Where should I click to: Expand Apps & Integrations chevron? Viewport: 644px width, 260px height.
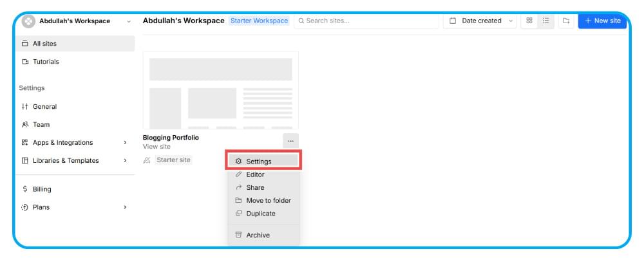click(125, 142)
